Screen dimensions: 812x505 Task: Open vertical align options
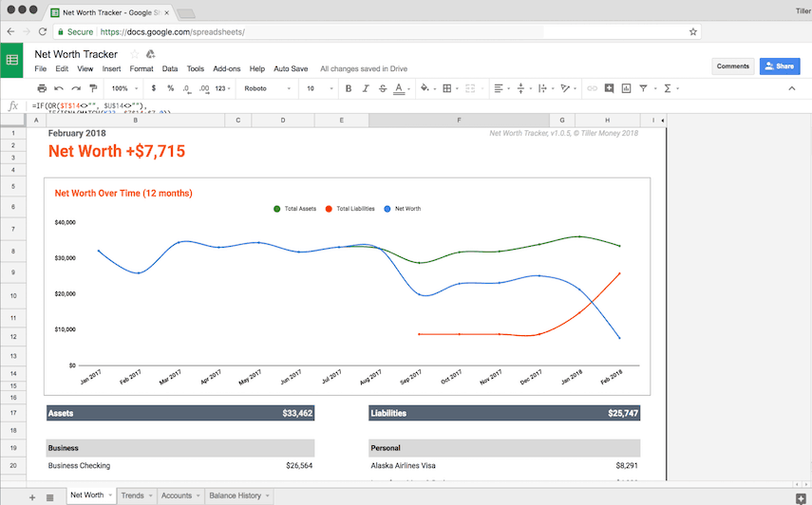tap(523, 88)
